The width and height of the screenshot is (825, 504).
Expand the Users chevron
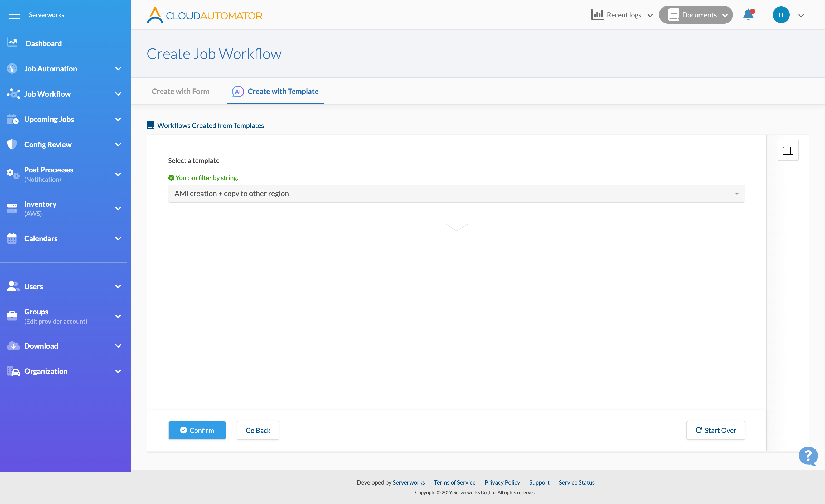[x=118, y=286]
